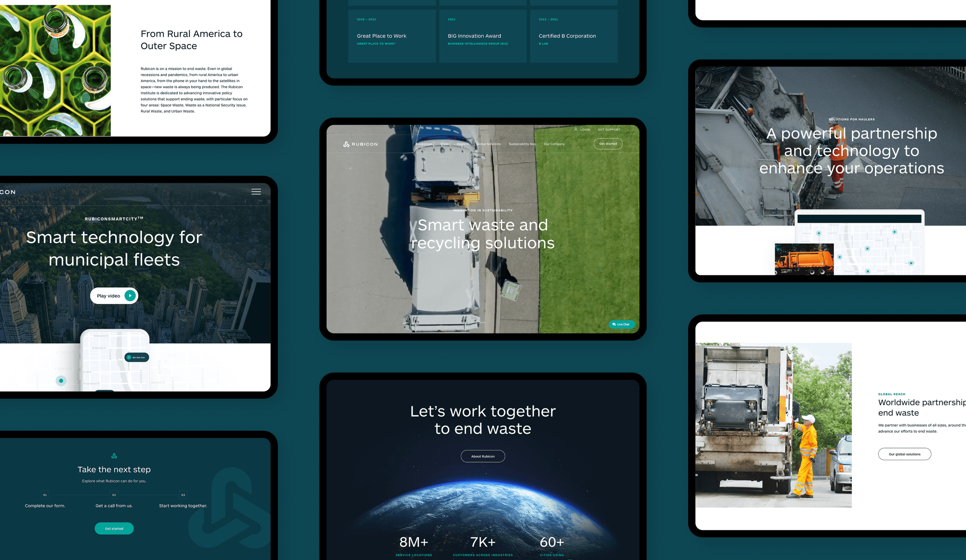Image resolution: width=966 pixels, height=560 pixels.
Task: Select step 02 box above Get a call
Action: coord(114,495)
